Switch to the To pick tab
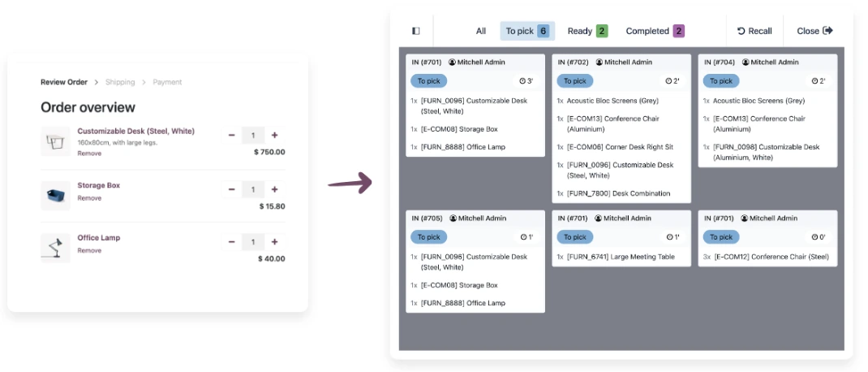The image size is (868, 372). tap(527, 31)
